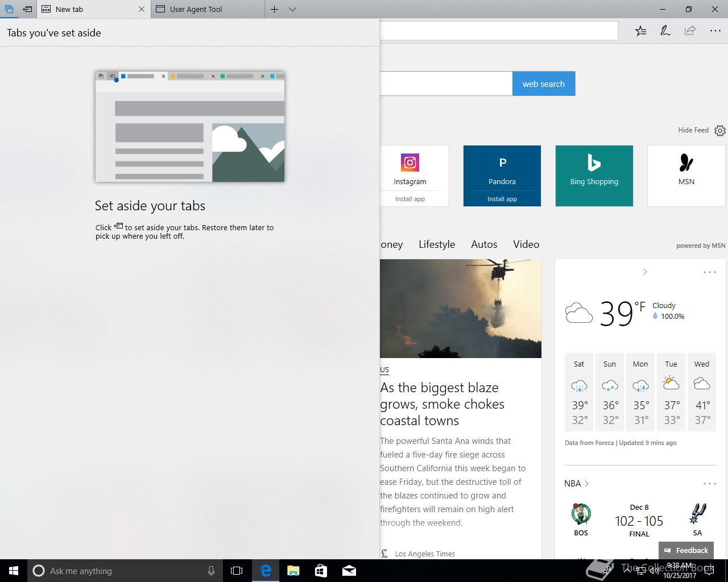Close the New tab tab
The image size is (728, 582).
(x=142, y=9)
